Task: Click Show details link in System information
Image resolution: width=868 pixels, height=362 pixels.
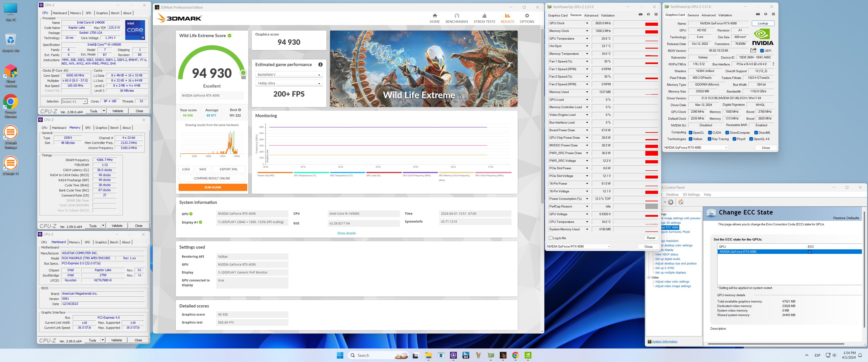Action: click(x=346, y=233)
